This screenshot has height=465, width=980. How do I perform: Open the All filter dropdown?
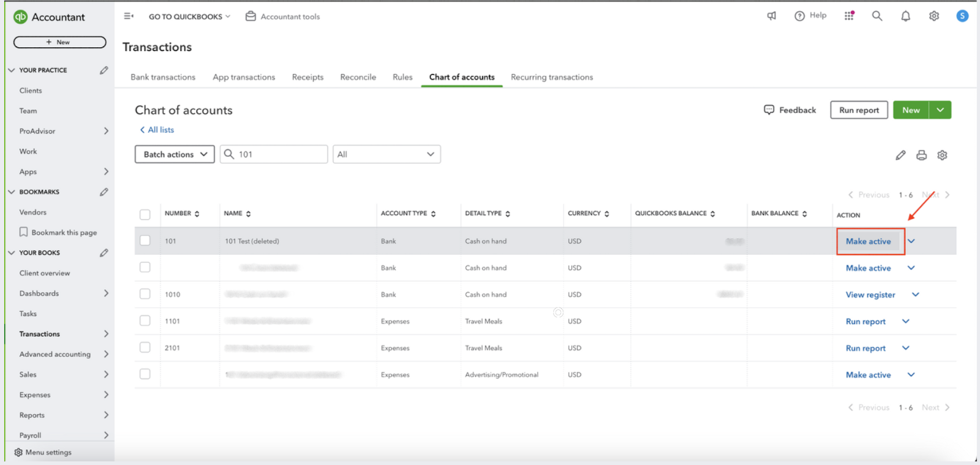point(386,154)
